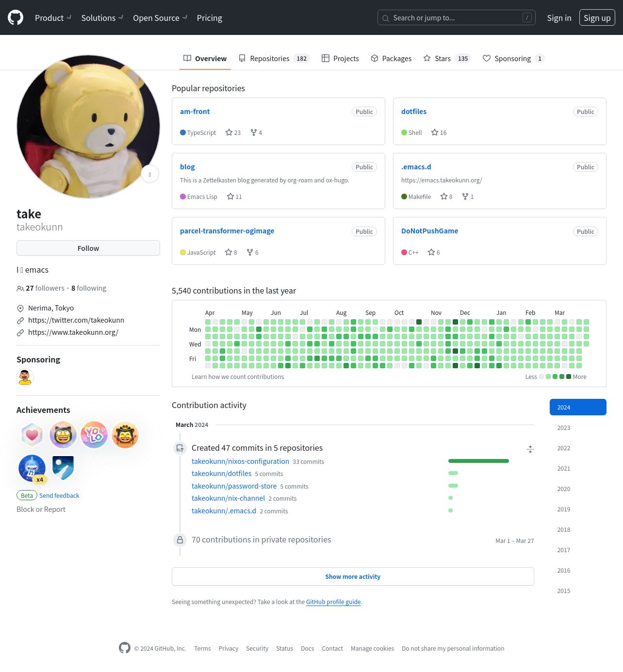Image resolution: width=623 pixels, height=672 pixels.
Task: View stargazers of parcel-transformer-ogimage
Action: click(231, 252)
